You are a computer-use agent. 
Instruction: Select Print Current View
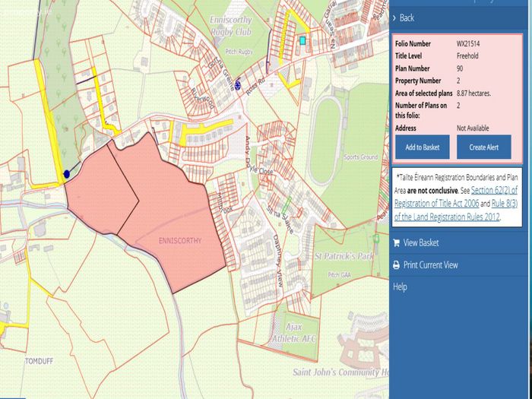point(430,265)
